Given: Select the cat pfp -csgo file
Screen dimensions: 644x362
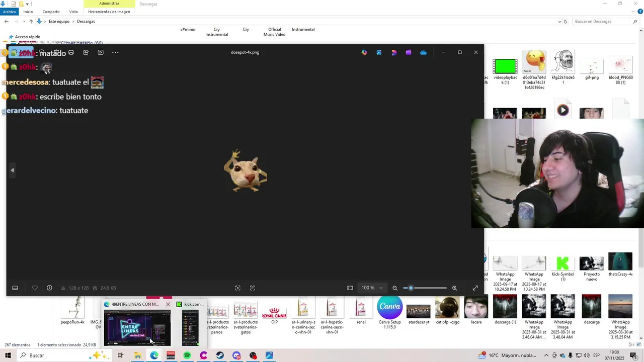Looking at the screenshot, I should click(447, 310).
